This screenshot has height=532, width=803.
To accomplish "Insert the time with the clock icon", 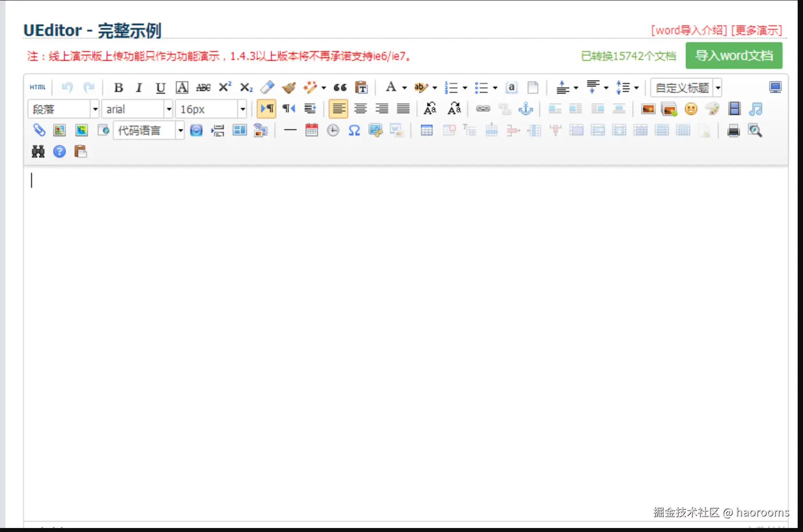I will click(333, 130).
